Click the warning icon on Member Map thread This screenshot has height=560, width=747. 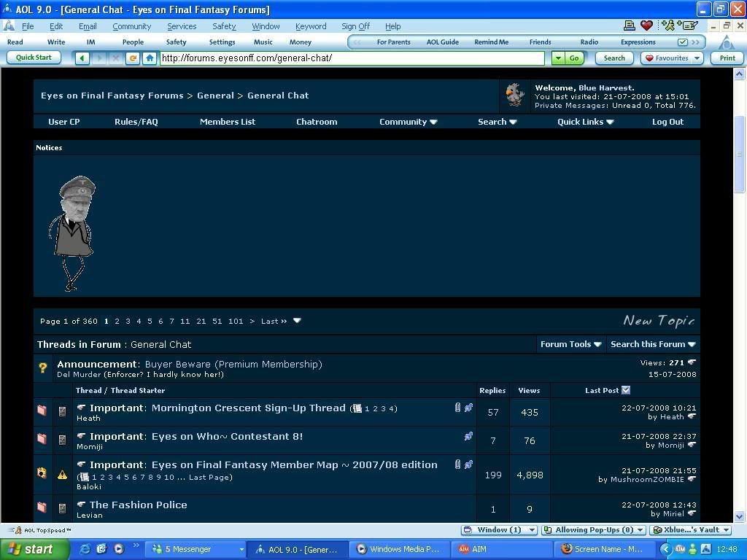(63, 474)
